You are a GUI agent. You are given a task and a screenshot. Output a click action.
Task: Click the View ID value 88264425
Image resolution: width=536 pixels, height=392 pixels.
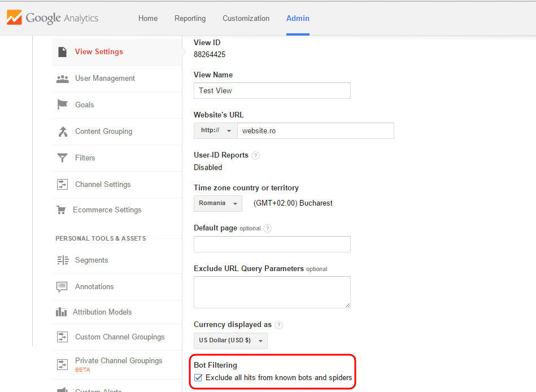210,55
